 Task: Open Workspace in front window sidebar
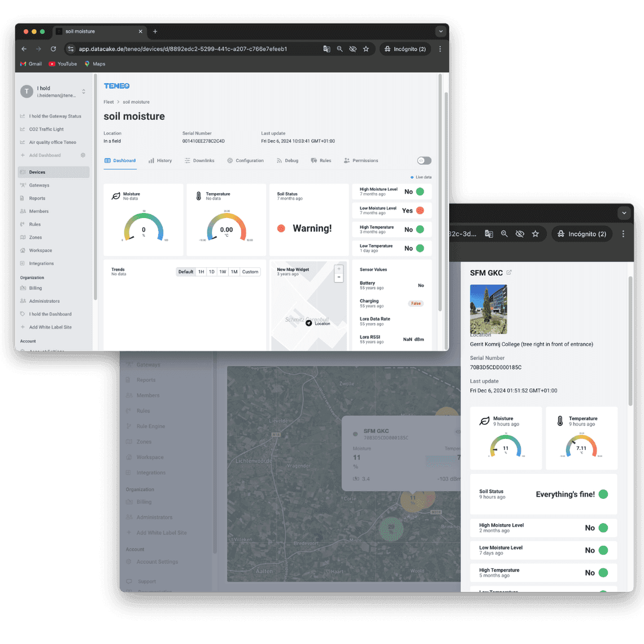tap(40, 250)
